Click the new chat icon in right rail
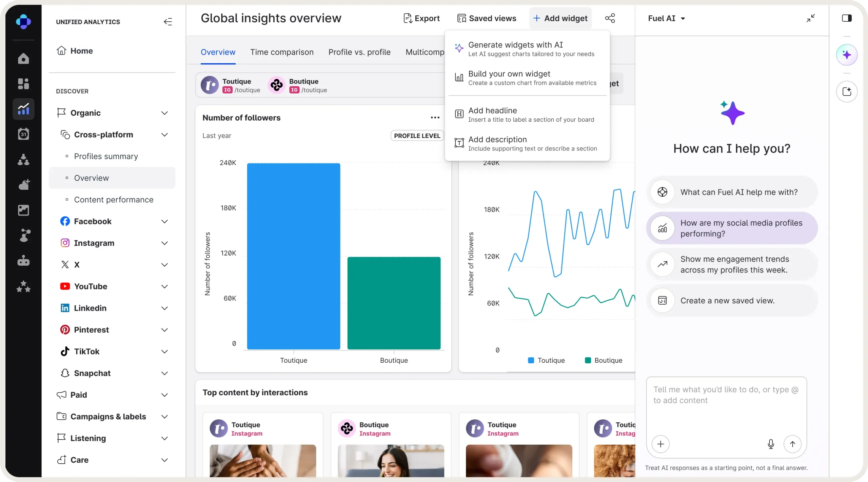Screen dimensions: 868x482 847,92
